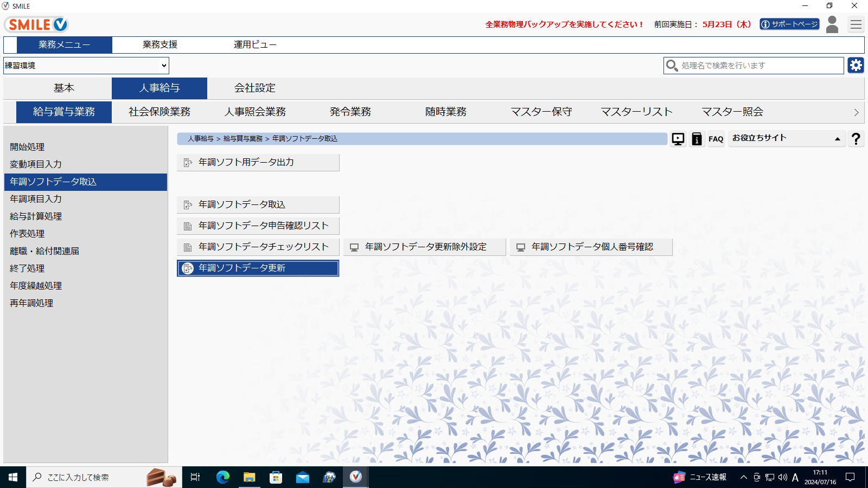This screenshot has width=868, height=488.
Task: Expand the お役立ちサイト dropdown
Action: pyautogui.click(x=786, y=138)
